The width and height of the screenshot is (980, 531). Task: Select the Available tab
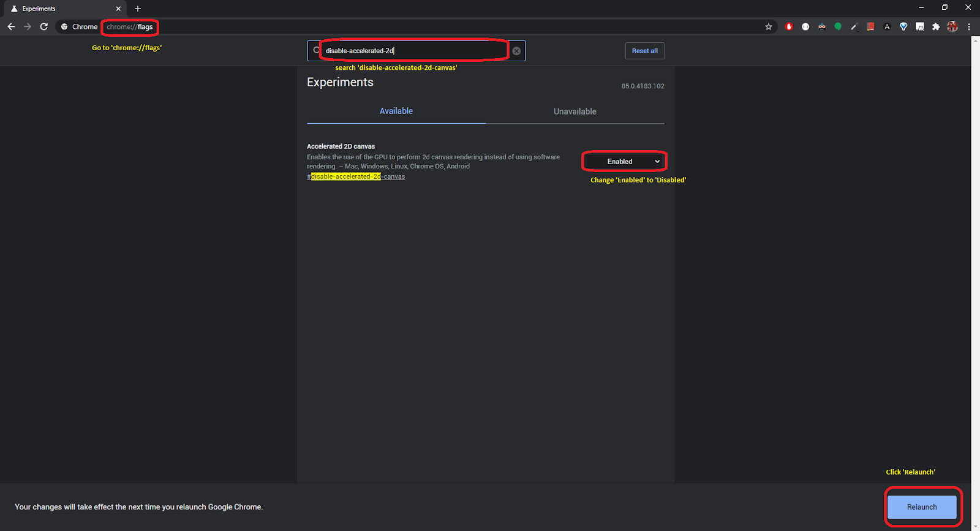396,111
